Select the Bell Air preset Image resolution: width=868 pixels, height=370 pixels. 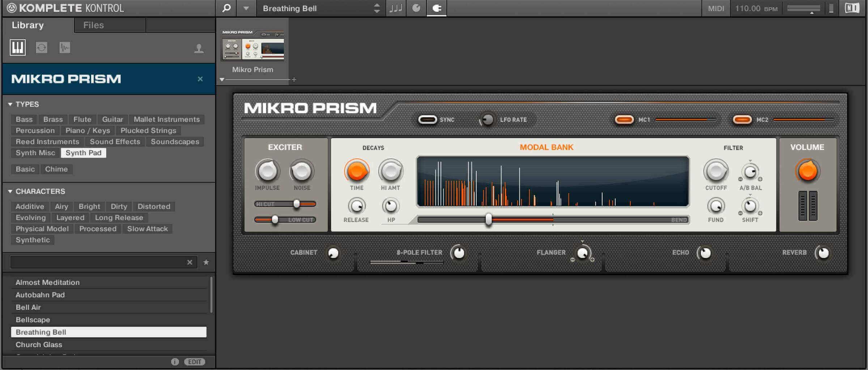tap(109, 307)
